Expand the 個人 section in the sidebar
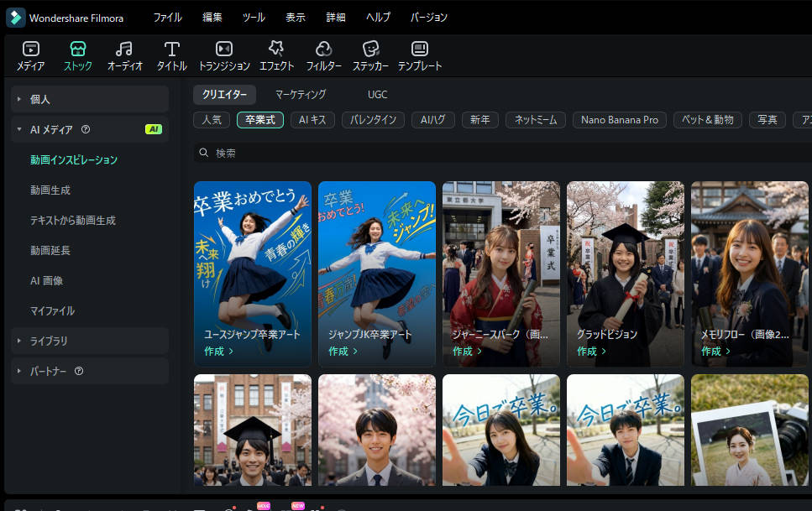The width and height of the screenshot is (812, 511). 39,98
